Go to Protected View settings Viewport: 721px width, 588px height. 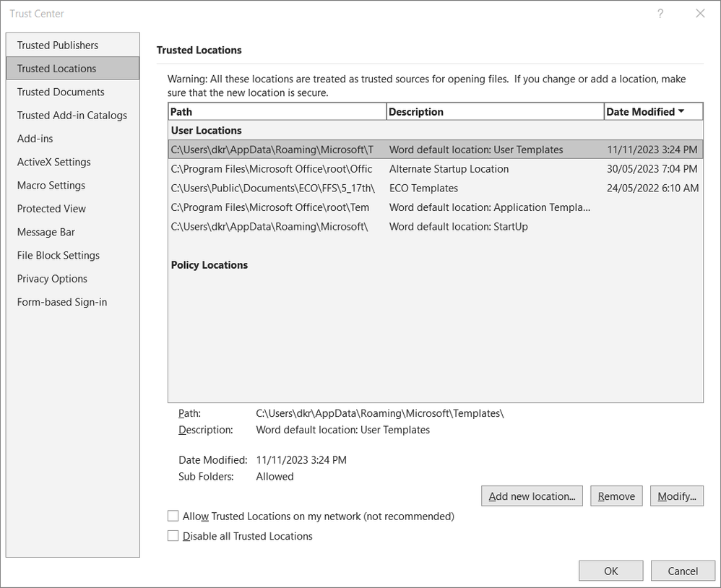click(51, 209)
